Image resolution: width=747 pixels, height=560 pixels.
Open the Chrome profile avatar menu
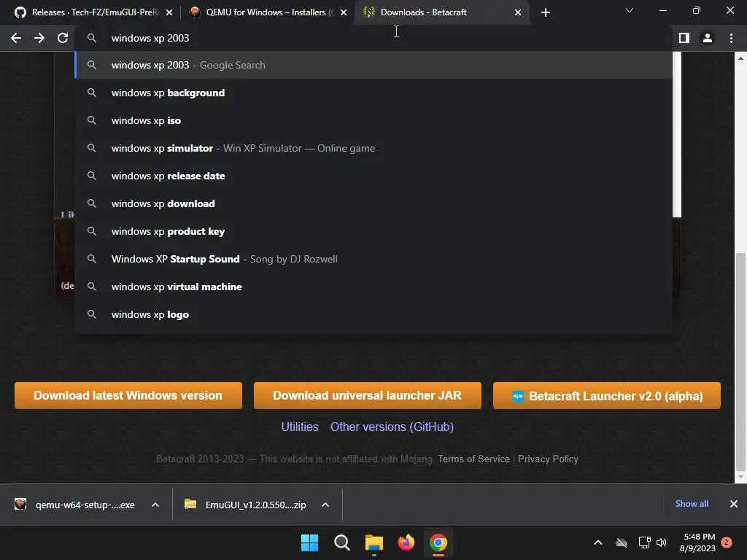(708, 38)
